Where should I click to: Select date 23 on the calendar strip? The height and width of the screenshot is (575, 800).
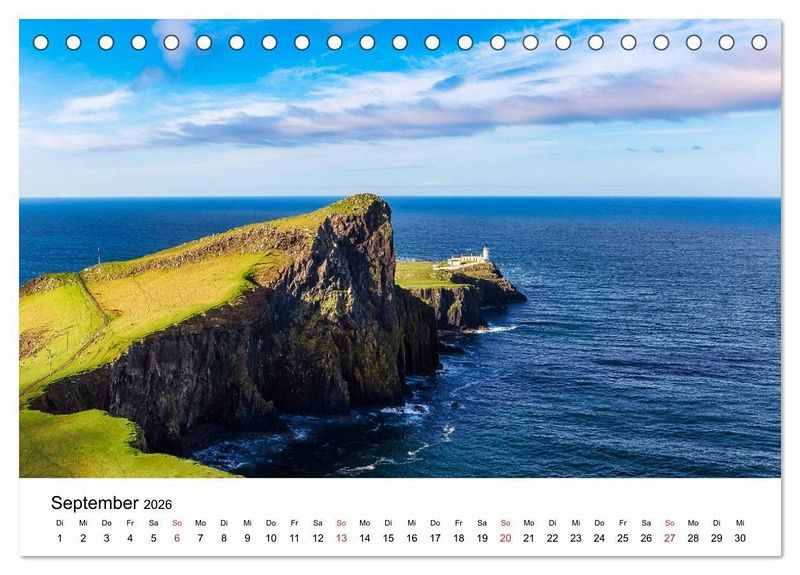pos(576,538)
